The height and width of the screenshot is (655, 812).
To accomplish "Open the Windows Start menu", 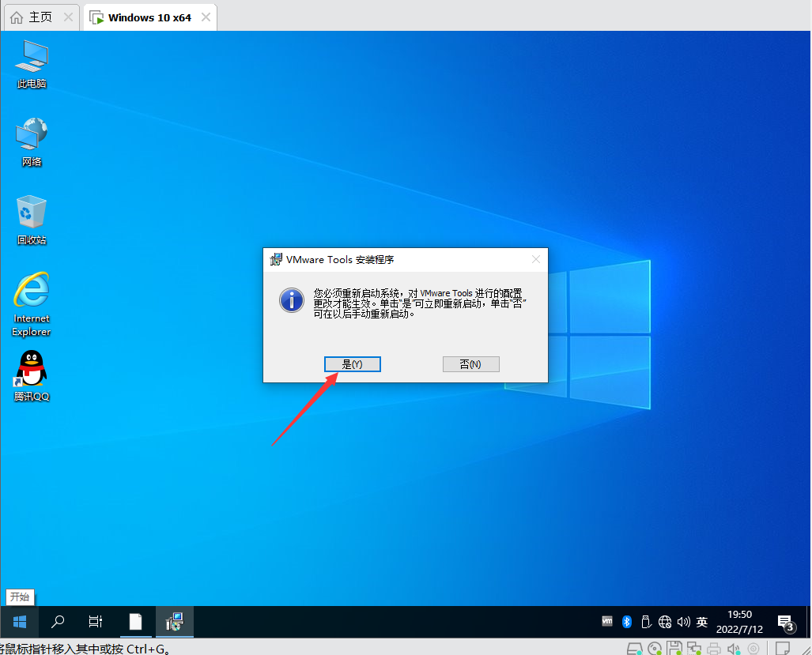I will tap(20, 621).
